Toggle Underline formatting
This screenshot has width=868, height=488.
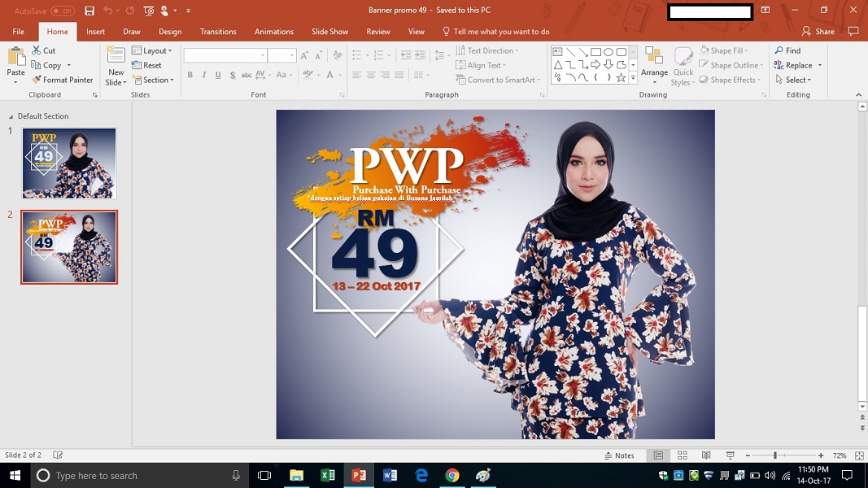(218, 75)
